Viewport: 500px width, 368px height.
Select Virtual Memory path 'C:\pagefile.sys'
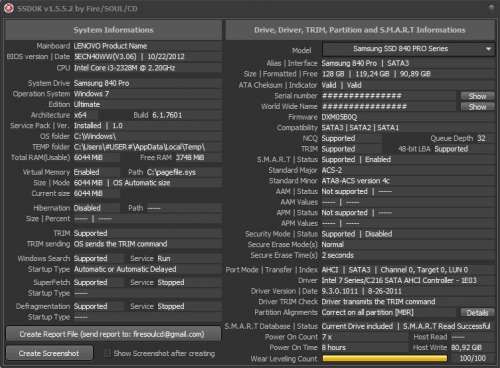[171, 172]
